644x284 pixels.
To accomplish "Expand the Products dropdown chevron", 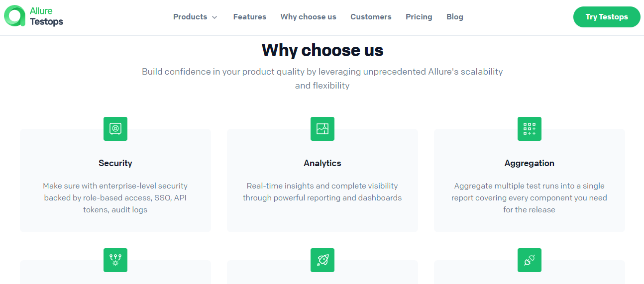I will (215, 17).
